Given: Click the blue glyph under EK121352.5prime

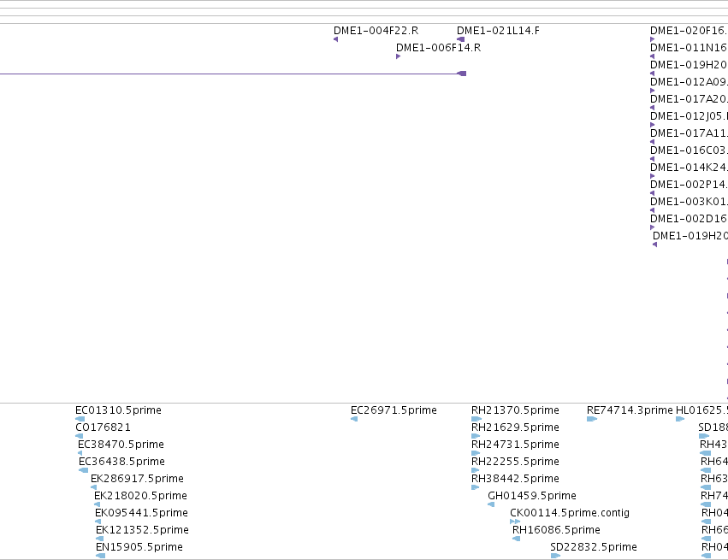Looking at the screenshot, I should [99, 539].
